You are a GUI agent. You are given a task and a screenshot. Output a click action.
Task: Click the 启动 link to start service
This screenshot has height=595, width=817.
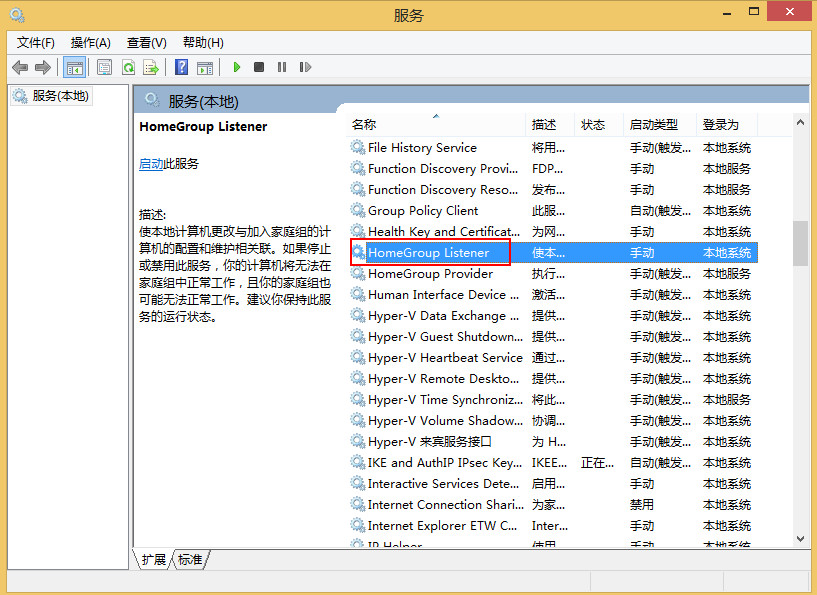coord(150,164)
